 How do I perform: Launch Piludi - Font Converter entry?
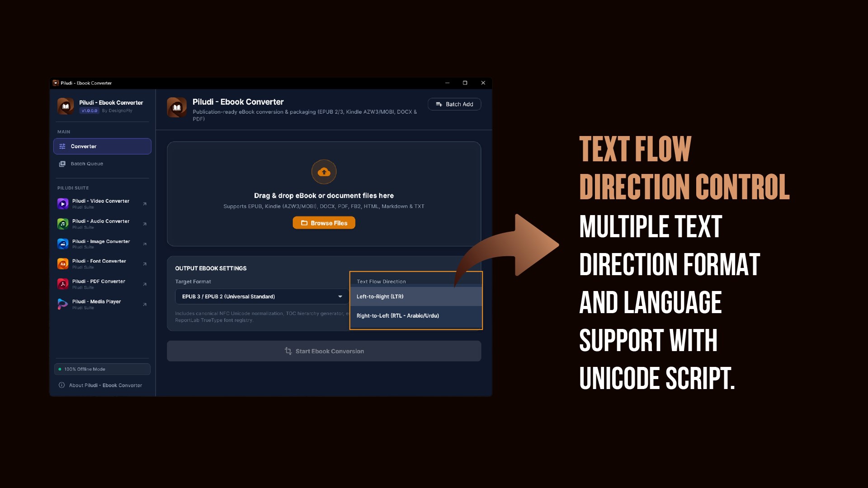[102, 264]
